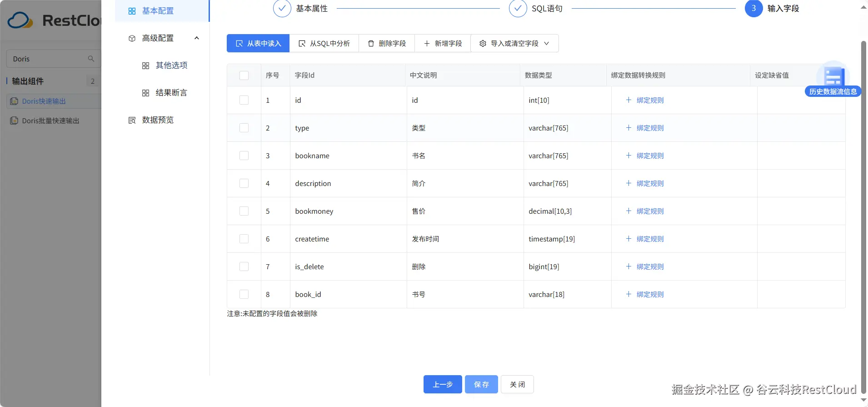Select the 基本配置 menu item

162,11
